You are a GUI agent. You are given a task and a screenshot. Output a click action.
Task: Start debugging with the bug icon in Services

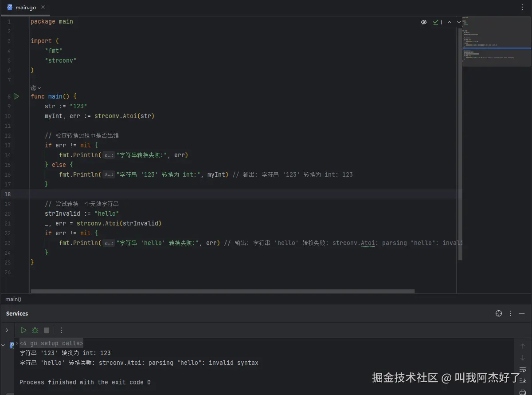click(x=35, y=330)
